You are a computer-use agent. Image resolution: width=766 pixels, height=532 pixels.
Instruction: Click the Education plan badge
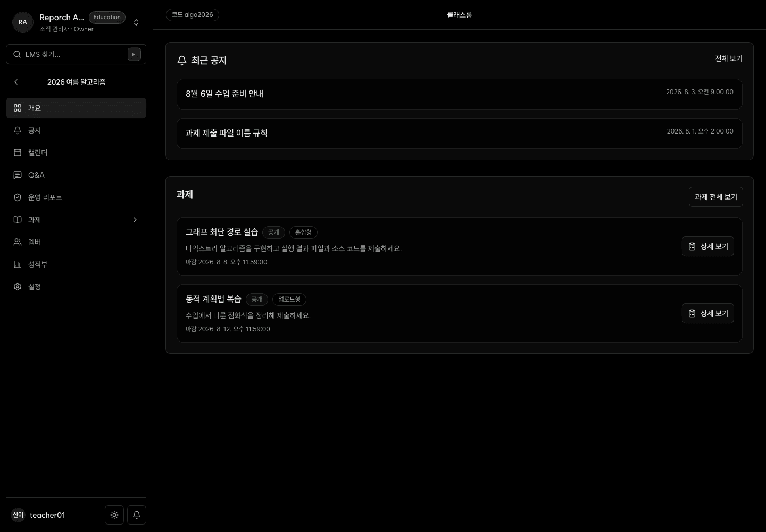[107, 18]
